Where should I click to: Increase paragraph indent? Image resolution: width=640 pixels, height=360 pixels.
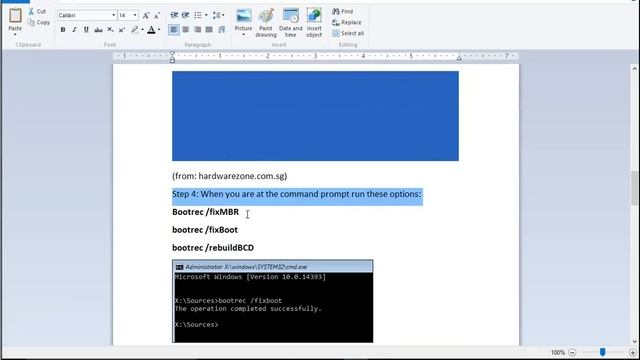(x=185, y=16)
